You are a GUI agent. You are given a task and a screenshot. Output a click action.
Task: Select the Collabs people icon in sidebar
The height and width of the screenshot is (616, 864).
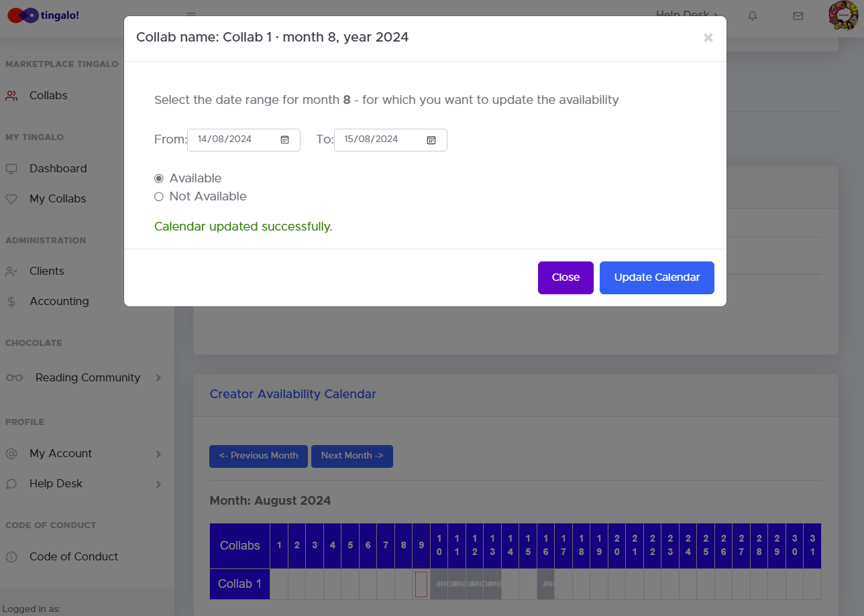pyautogui.click(x=11, y=95)
